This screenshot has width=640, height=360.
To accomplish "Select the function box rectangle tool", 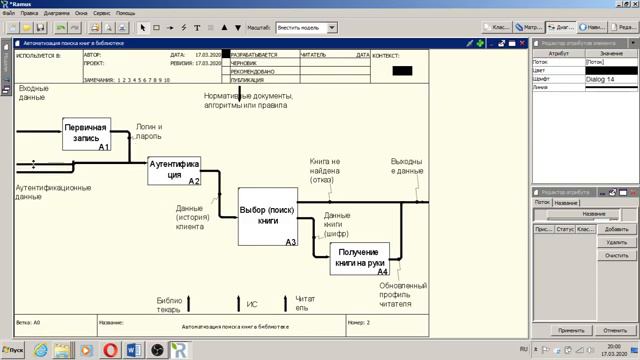I will click(156, 28).
